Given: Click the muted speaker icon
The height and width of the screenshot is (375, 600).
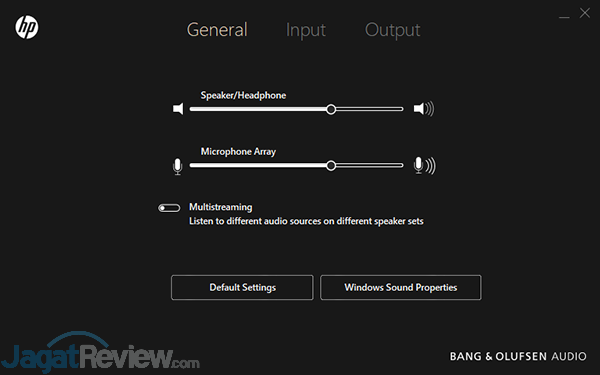Looking at the screenshot, I should point(178,109).
